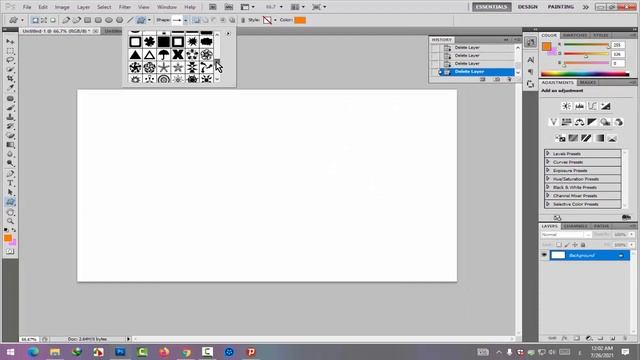
Task: Add a Curves adjustment
Action: click(x=592, y=106)
